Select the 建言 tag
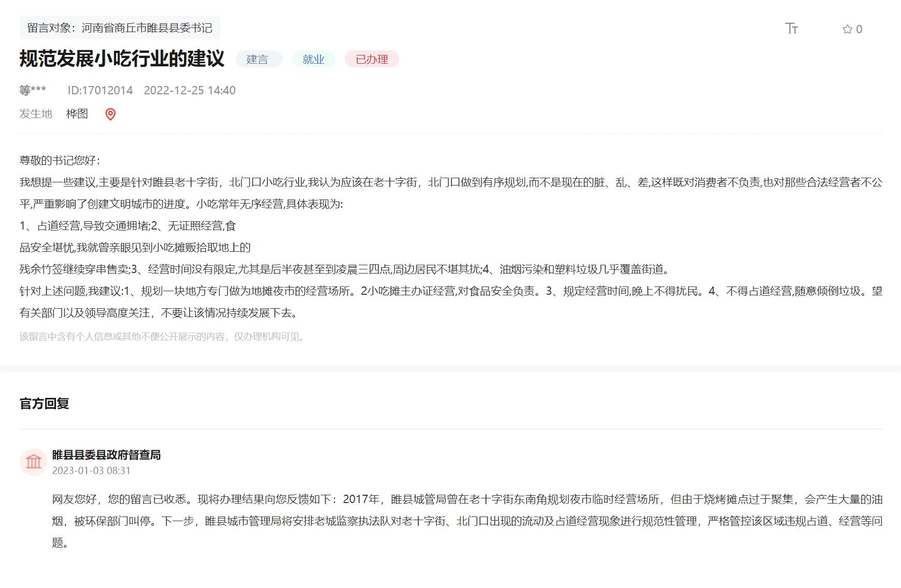The height and width of the screenshot is (588, 901). pos(257,60)
